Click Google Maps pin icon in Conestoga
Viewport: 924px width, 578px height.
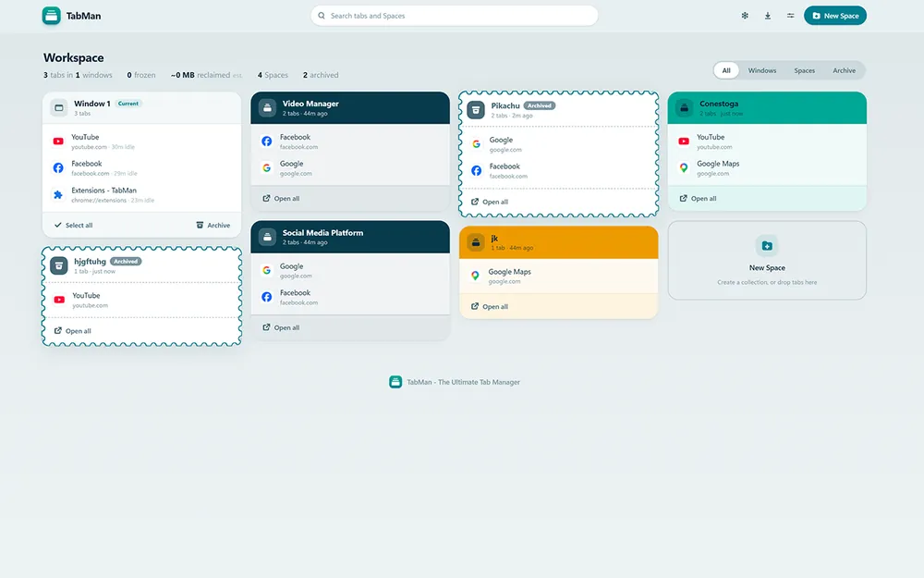(684, 168)
